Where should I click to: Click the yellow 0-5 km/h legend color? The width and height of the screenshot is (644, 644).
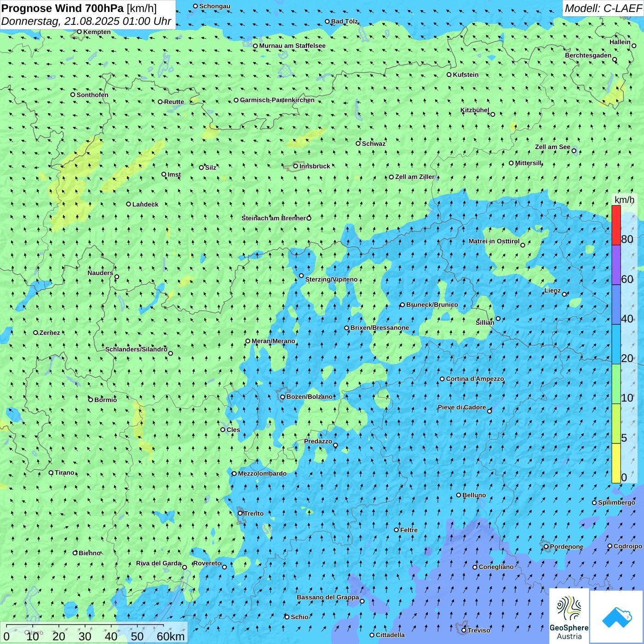[x=616, y=463]
